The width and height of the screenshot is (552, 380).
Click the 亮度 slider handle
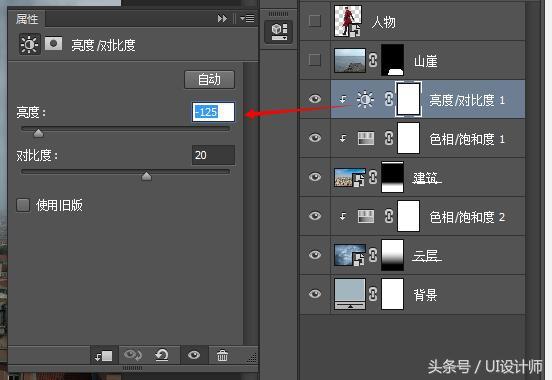(38, 133)
